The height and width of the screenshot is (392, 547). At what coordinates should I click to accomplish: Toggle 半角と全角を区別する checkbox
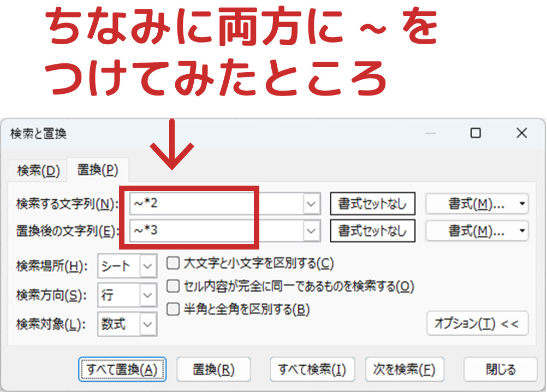click(173, 310)
